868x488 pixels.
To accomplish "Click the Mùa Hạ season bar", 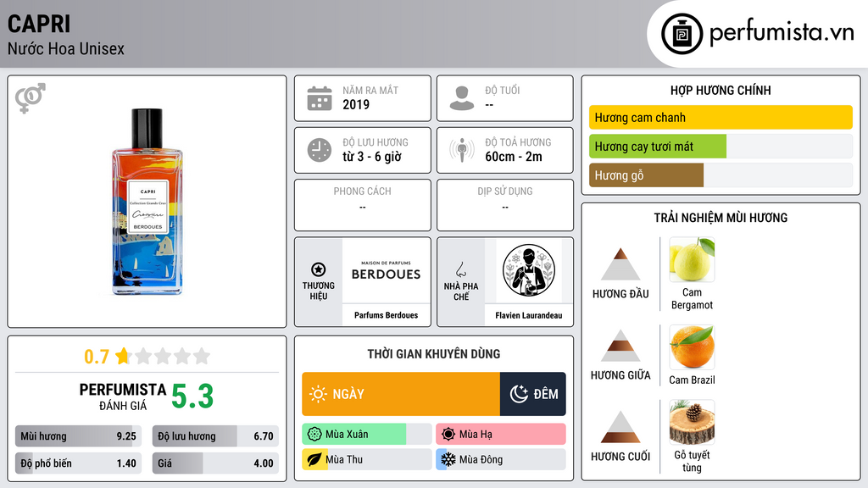I will 501,435.
